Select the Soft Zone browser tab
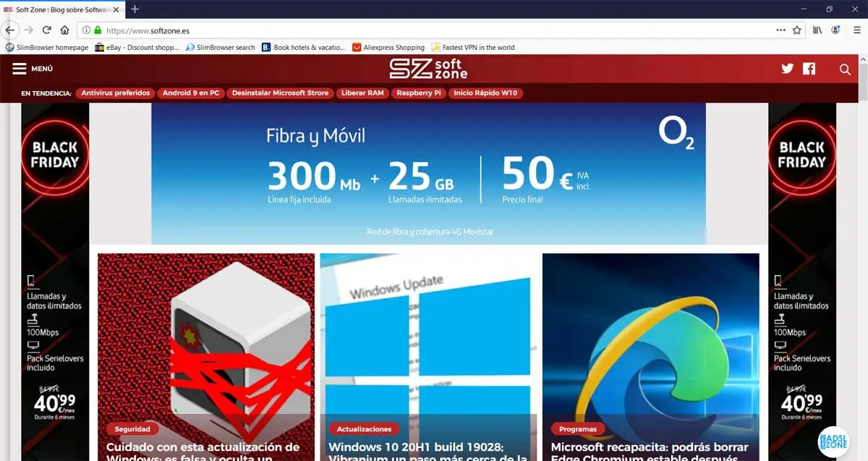Viewport: 868px width, 461px height. [61, 9]
